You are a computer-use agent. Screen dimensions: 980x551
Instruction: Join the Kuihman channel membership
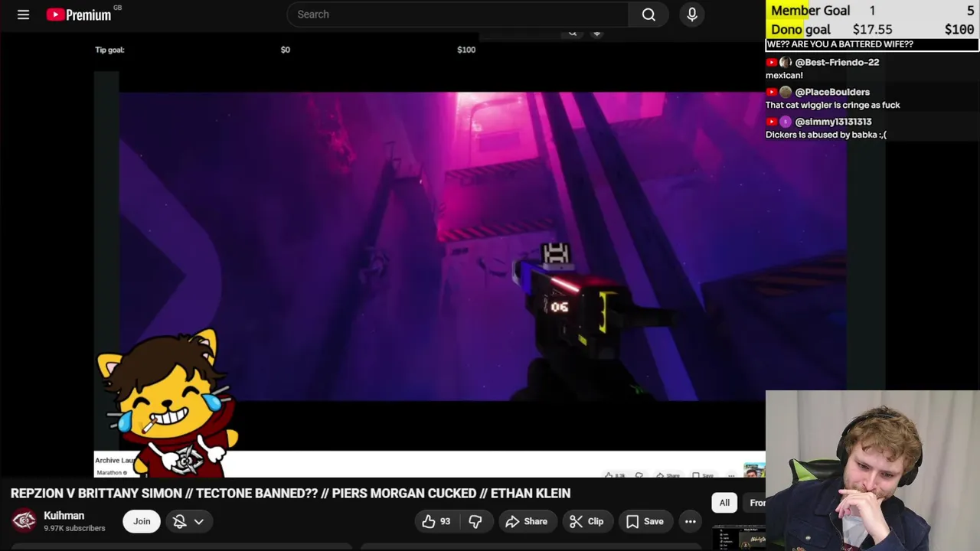[x=142, y=521]
